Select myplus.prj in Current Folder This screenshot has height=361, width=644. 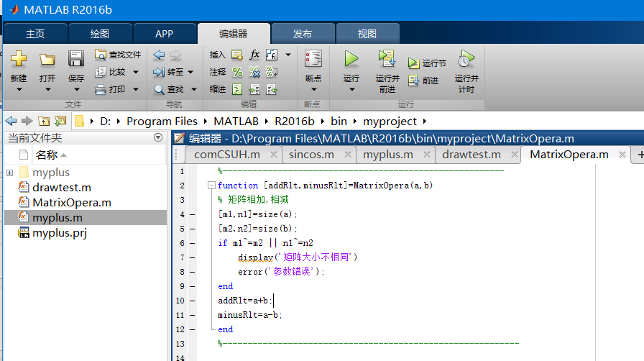pyautogui.click(x=86, y=233)
